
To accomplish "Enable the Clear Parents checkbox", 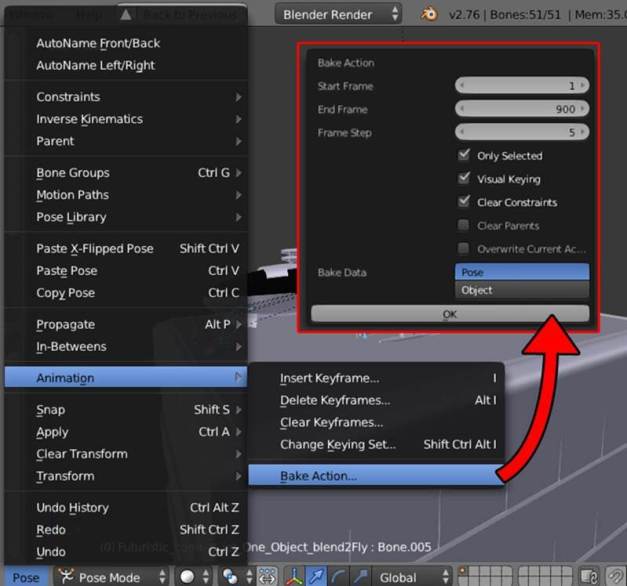I will [463, 225].
